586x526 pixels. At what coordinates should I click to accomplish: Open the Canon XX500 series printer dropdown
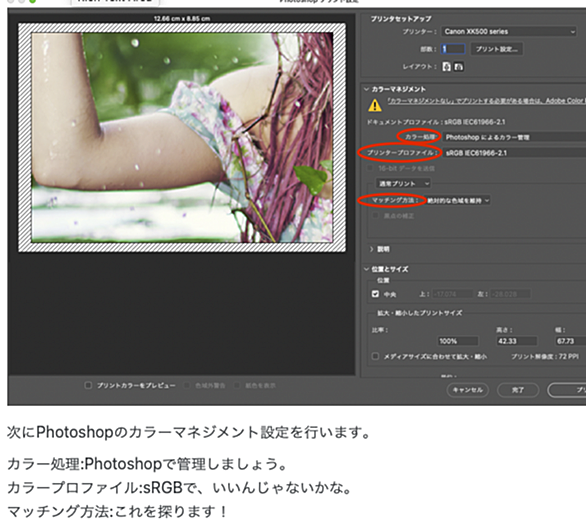pyautogui.click(x=509, y=32)
